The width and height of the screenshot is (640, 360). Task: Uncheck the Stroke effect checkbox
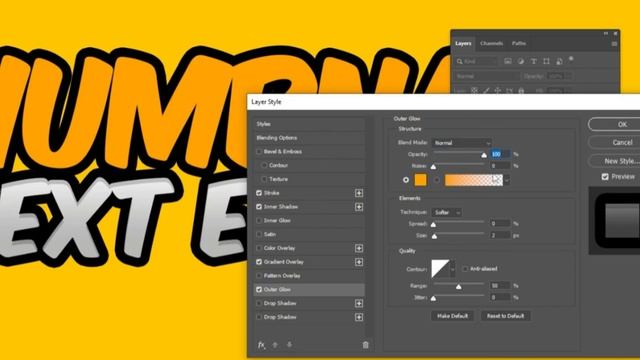point(259,193)
